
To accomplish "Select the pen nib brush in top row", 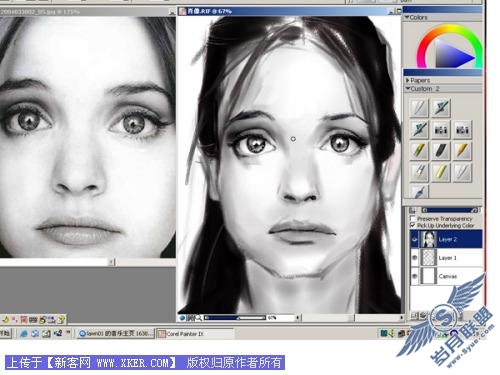I will coord(441,108).
